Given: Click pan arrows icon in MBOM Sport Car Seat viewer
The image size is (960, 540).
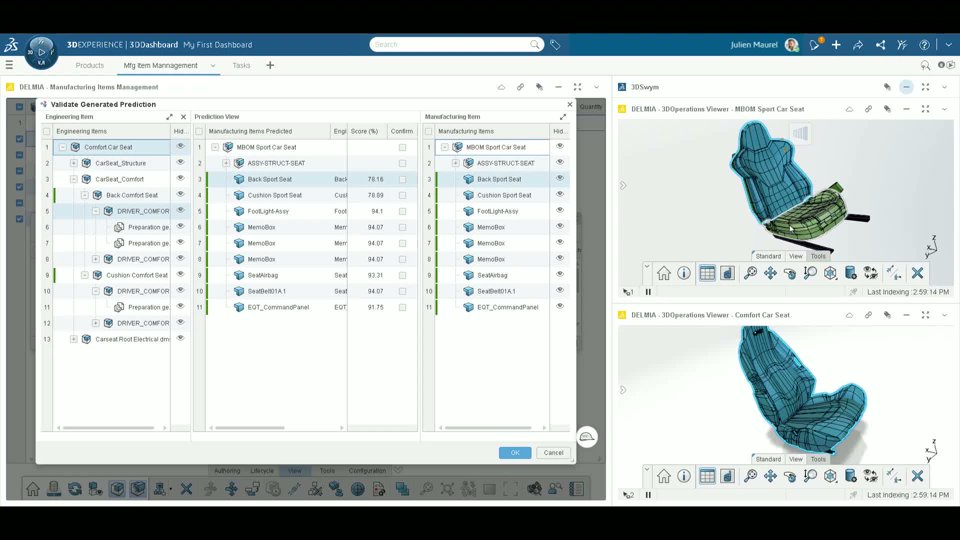Looking at the screenshot, I should 770,273.
